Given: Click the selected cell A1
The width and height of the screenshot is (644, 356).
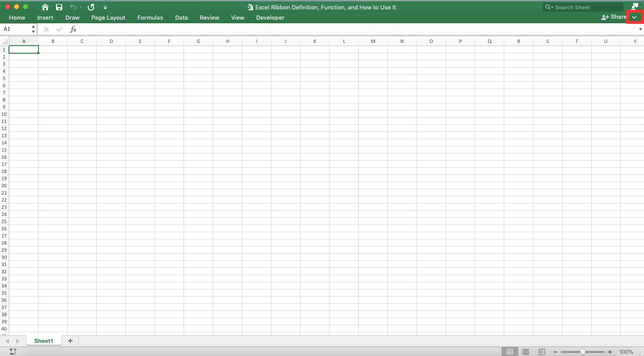Looking at the screenshot, I should 24,50.
